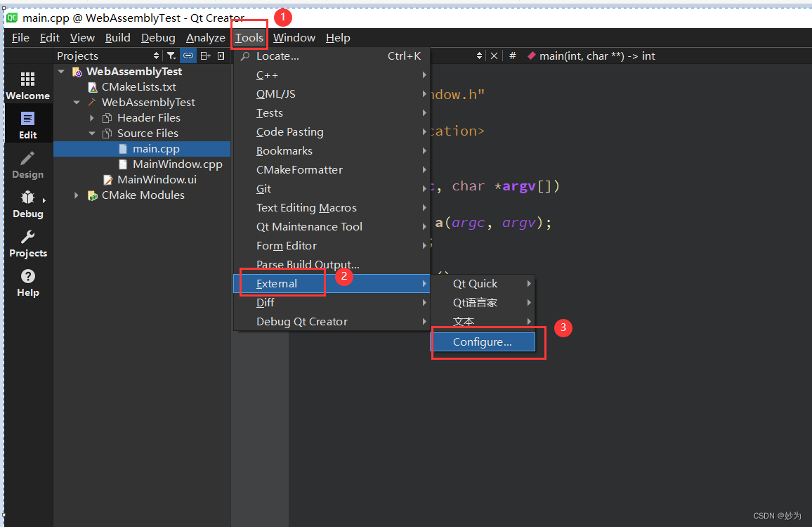Viewport: 812px width, 527px height.
Task: Switch to Debug mode in sidebar
Action: pos(27,204)
